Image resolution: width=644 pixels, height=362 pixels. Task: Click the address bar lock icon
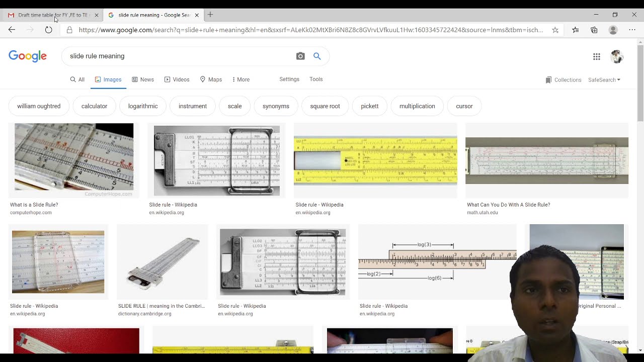(x=69, y=30)
